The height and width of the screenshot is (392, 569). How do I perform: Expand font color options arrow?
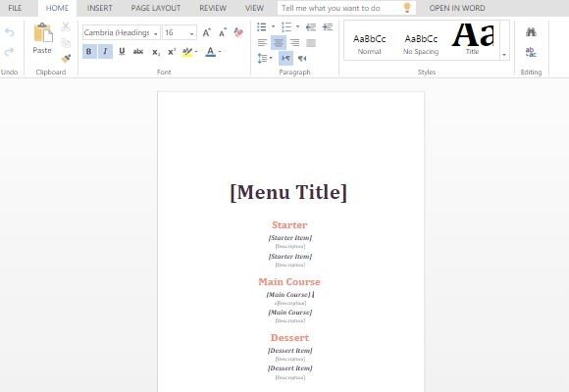[220, 52]
